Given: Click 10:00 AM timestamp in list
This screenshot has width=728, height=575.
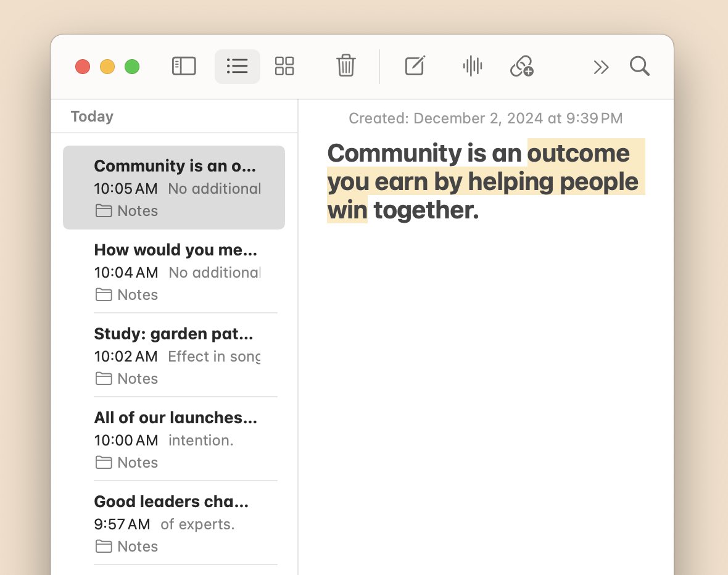Looking at the screenshot, I should tap(126, 441).
